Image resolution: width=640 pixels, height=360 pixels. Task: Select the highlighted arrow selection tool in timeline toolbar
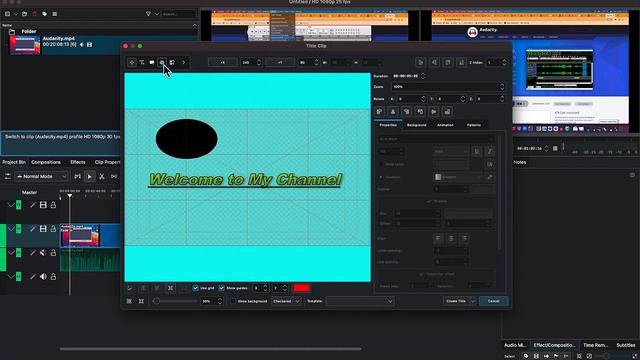89,176
